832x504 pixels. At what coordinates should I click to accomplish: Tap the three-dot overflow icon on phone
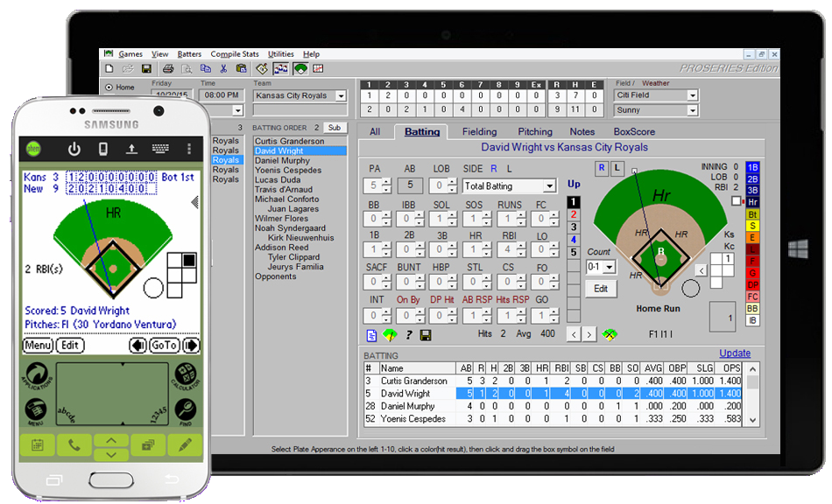tap(189, 149)
